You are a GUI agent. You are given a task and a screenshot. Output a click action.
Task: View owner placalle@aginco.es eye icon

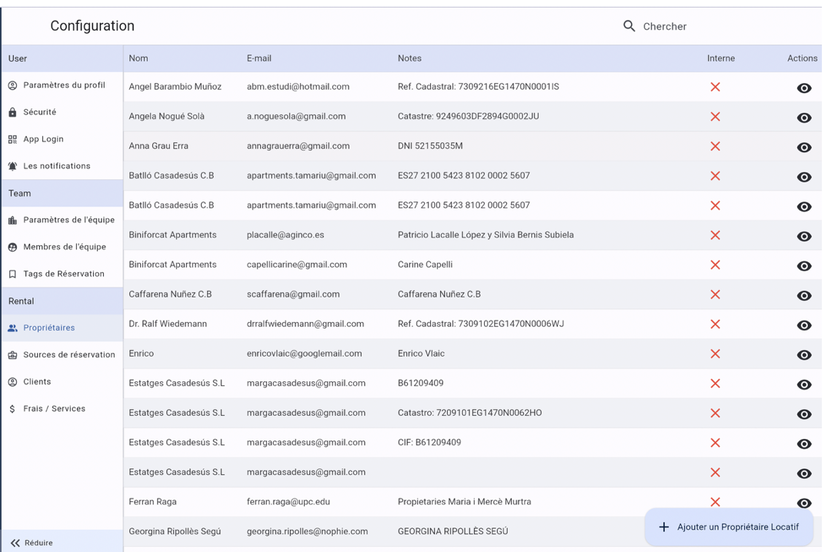pos(804,236)
